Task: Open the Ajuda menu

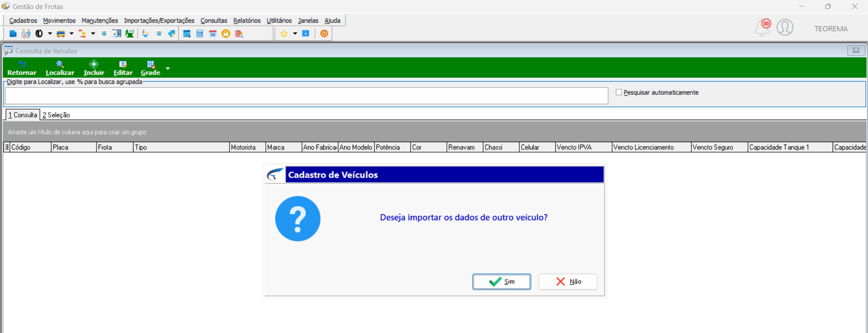Action: tap(332, 20)
